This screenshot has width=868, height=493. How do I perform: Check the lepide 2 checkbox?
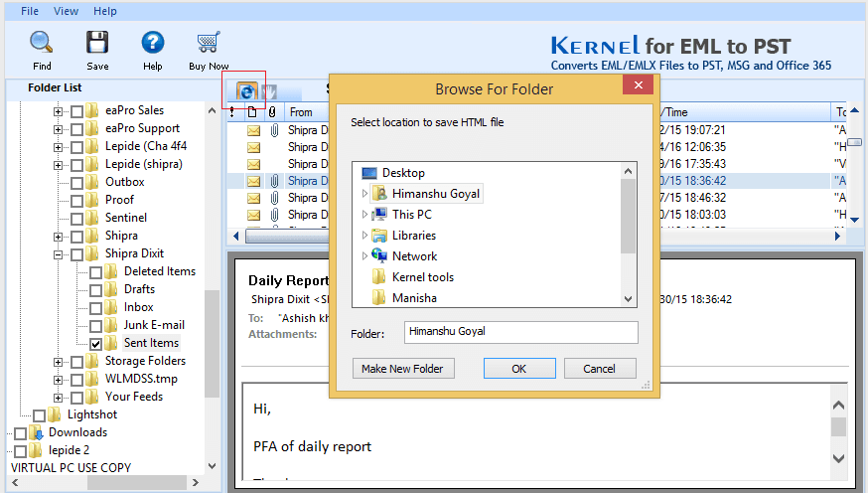click(20, 451)
